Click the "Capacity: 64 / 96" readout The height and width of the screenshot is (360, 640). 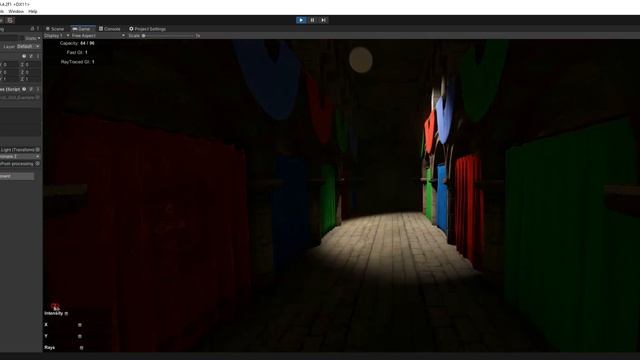click(77, 43)
